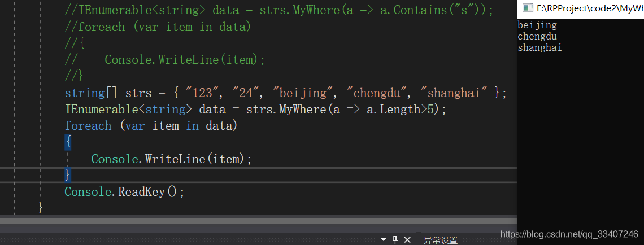Image resolution: width=644 pixels, height=245 pixels.
Task: Close the bottom tool panel
Action: click(x=407, y=239)
